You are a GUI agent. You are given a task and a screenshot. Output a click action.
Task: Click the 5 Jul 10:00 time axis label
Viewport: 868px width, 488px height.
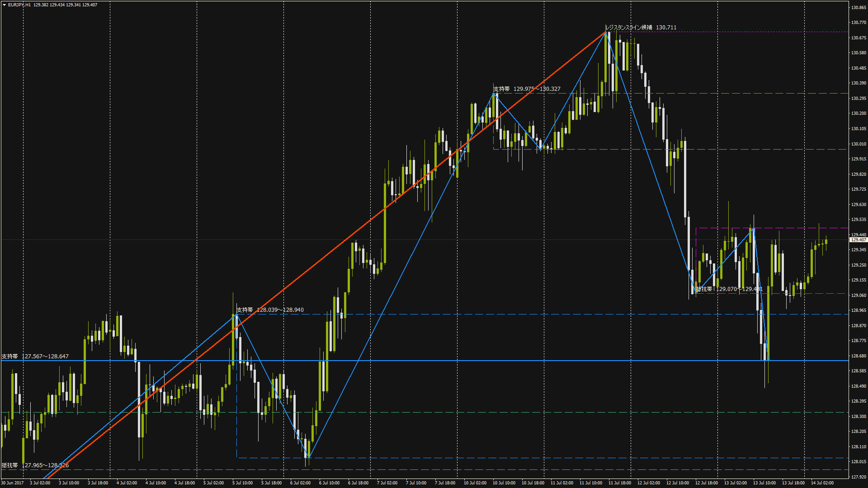242,483
